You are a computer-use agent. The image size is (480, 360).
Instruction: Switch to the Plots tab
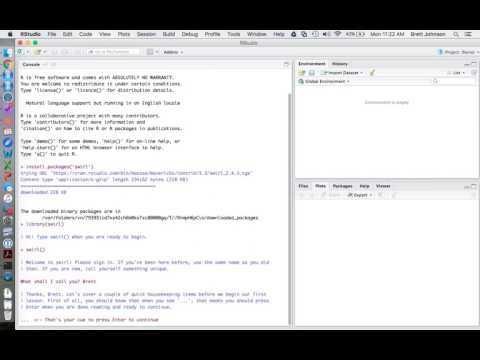(320, 186)
